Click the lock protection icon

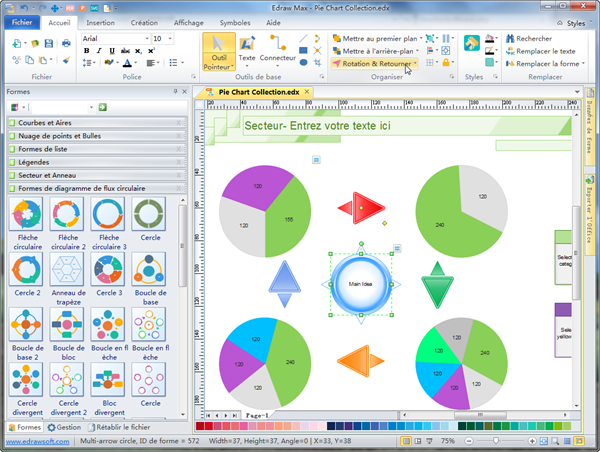446,62
